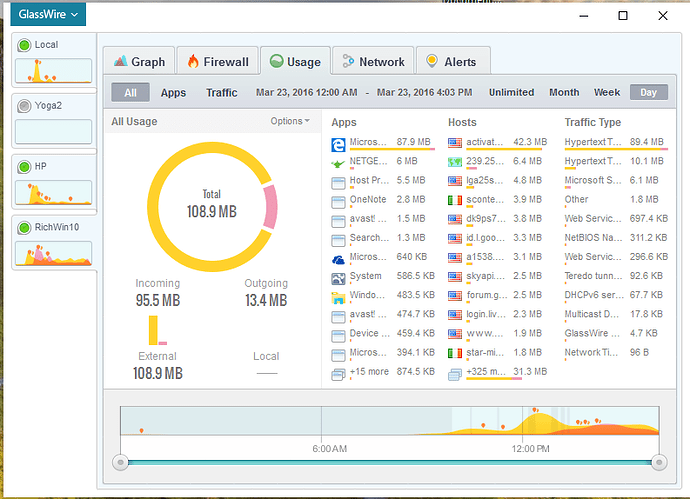This screenshot has width=690, height=499.
Task: Click the Italian flag beside sconte host
Action: coord(455,200)
